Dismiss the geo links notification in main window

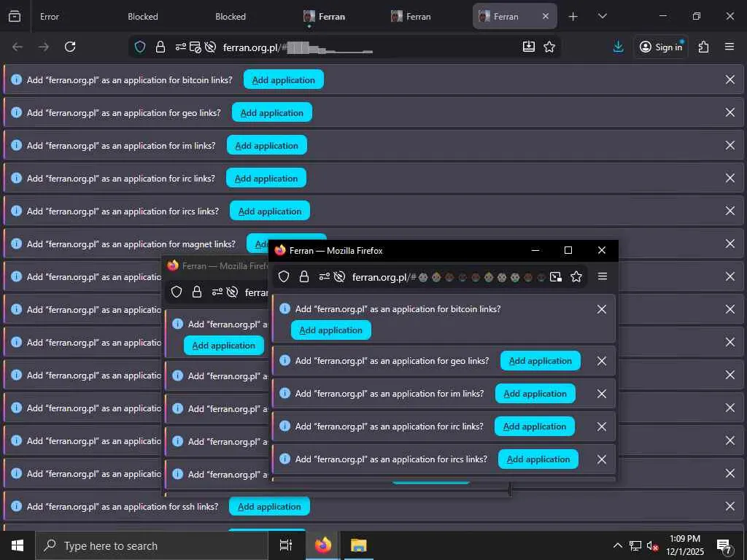click(x=729, y=112)
